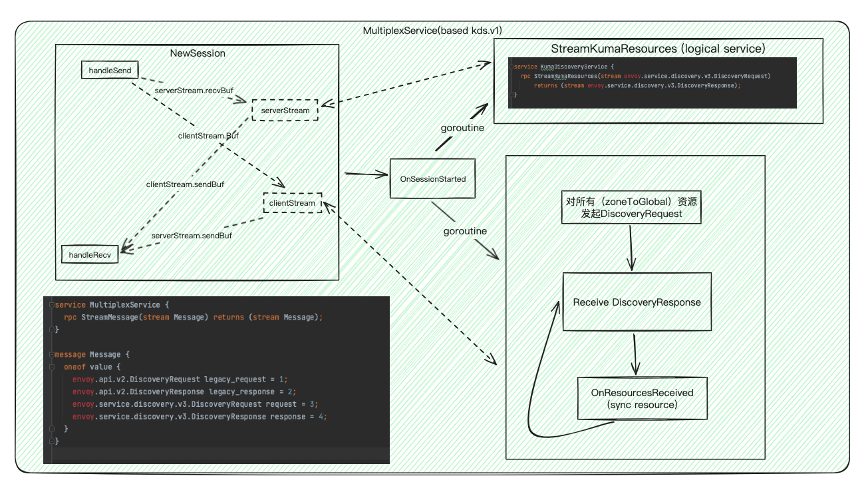Select the NewSession box heading
The height and width of the screenshot is (502, 868).
point(198,53)
